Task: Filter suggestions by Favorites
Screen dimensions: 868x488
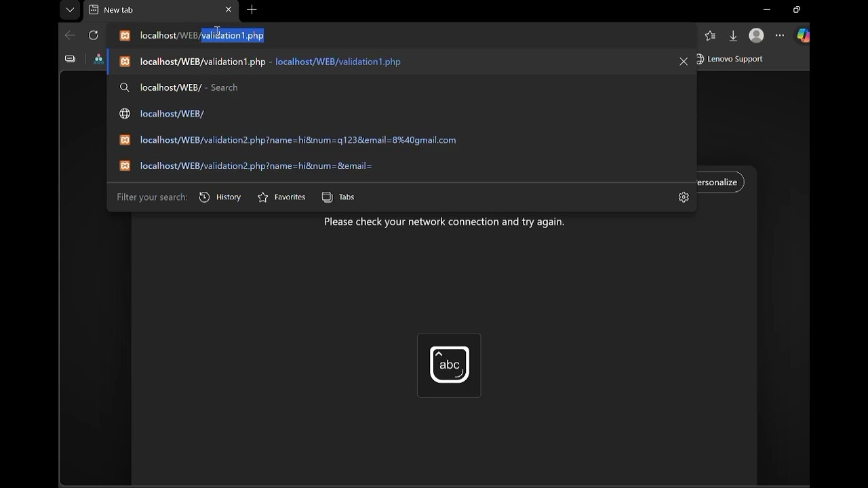Action: pyautogui.click(x=281, y=197)
